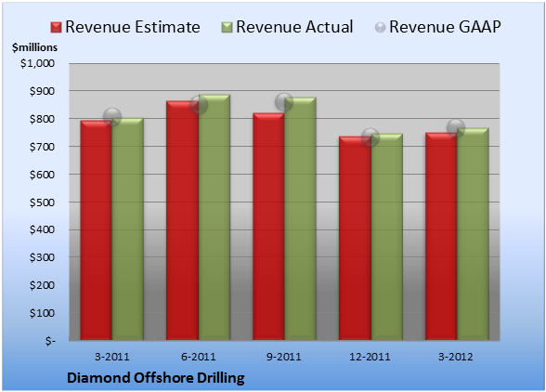
Task: Click the Diamond Offshore Drilling title
Action: 156,378
